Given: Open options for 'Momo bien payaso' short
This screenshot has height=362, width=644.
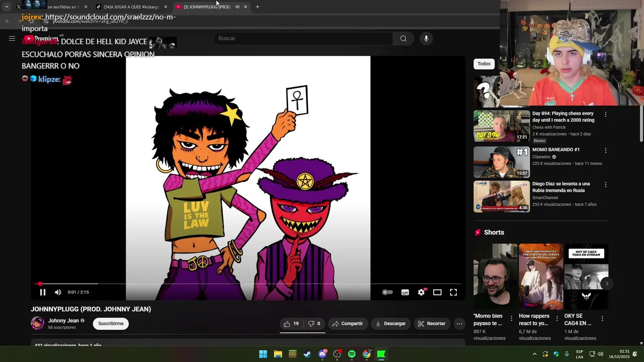Looking at the screenshot, I should 512,319.
